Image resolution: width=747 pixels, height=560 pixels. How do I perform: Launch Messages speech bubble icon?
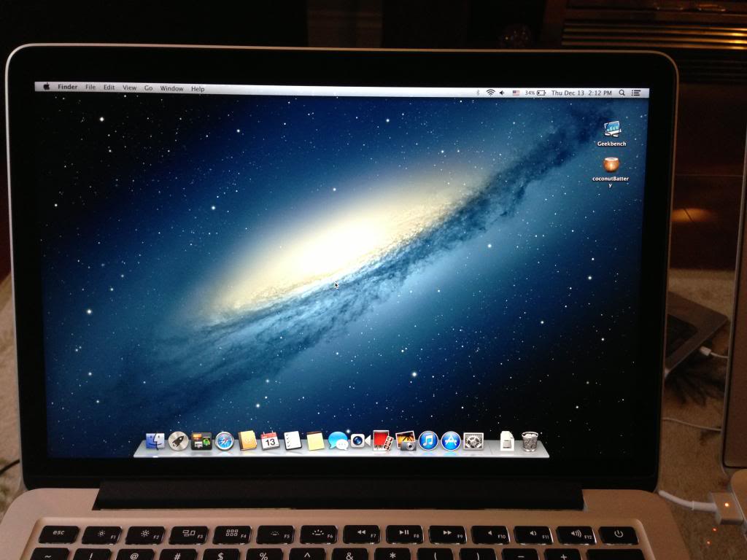pos(338,441)
